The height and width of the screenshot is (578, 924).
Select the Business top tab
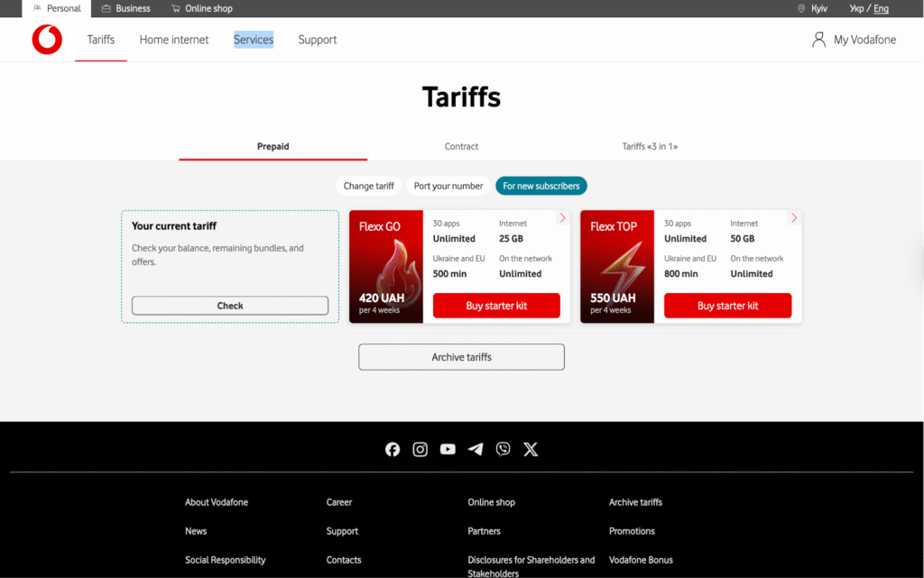point(125,8)
